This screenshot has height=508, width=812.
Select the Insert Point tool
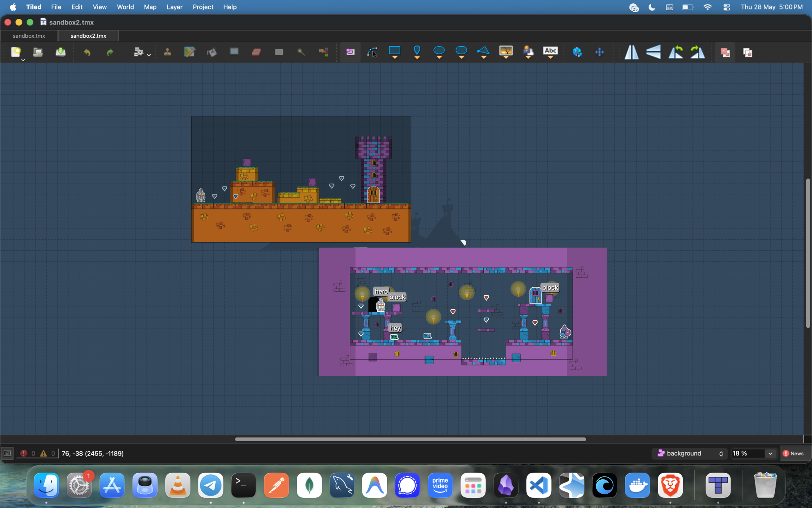[x=417, y=52]
